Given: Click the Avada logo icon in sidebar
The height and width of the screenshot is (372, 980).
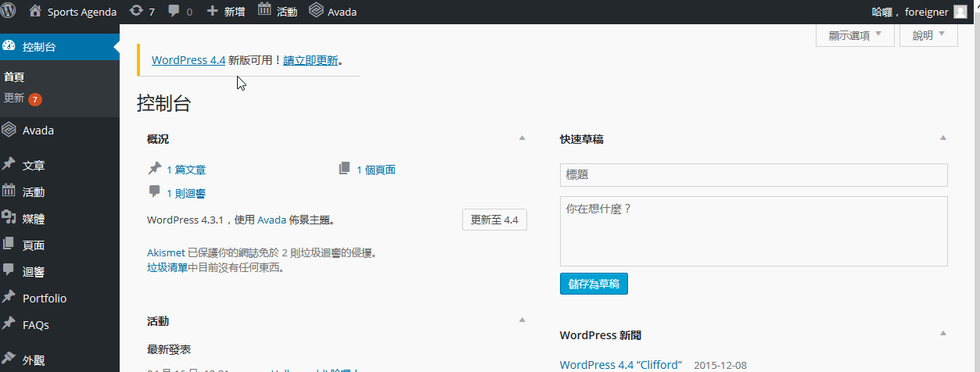Looking at the screenshot, I should tap(9, 131).
